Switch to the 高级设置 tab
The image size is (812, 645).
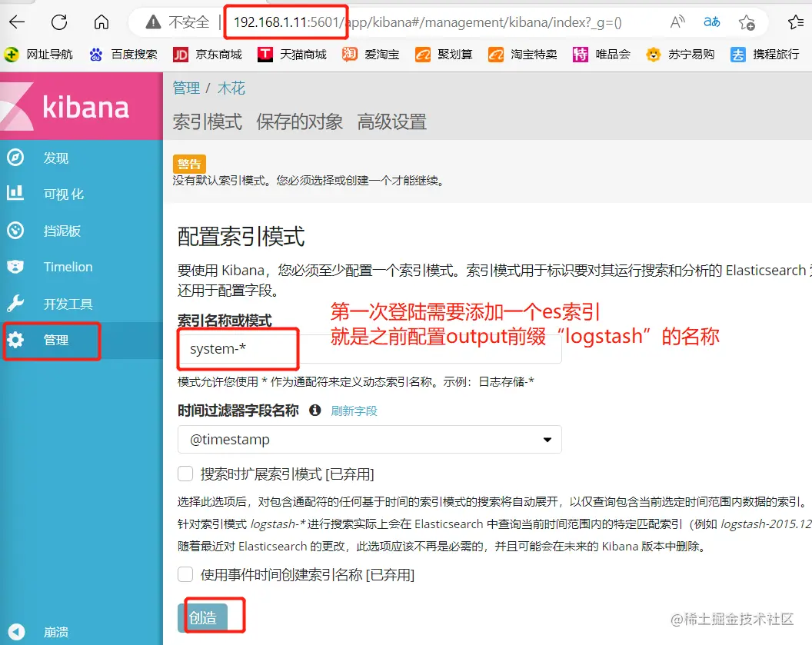tap(392, 122)
